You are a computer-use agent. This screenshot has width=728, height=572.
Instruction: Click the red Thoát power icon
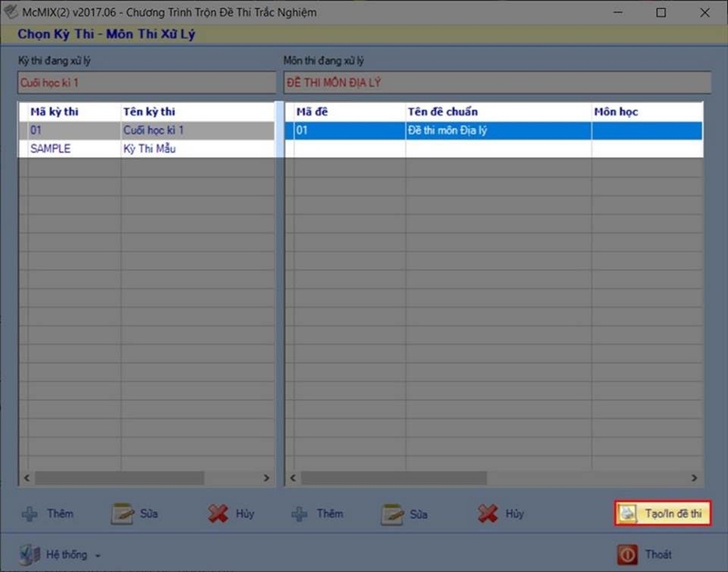point(627,555)
